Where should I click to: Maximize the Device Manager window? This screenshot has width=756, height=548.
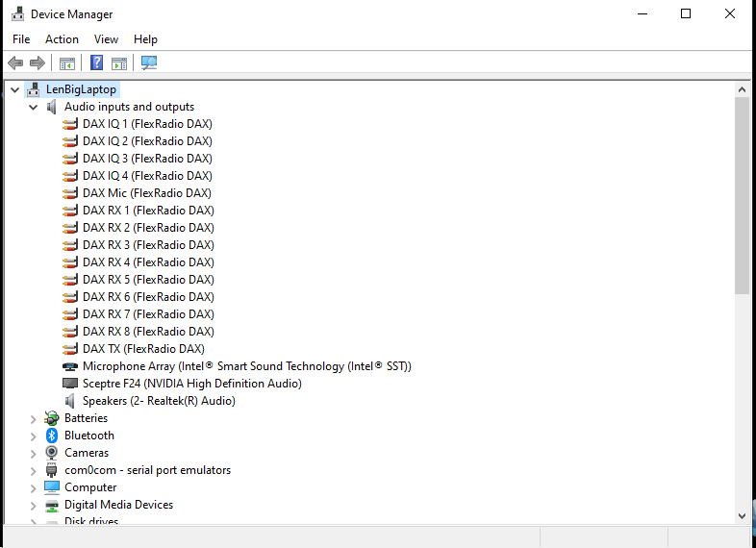point(686,14)
